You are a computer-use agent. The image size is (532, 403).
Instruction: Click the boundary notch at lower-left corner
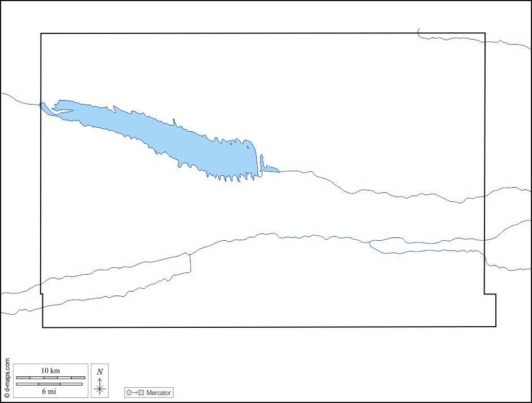pos(42,294)
